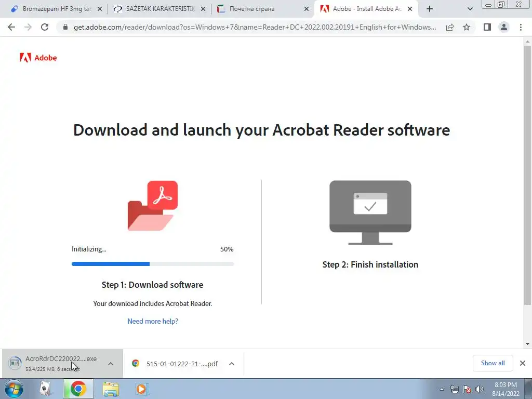This screenshot has width=532, height=399.
Task: Click the Adobe logo
Action: point(38,58)
